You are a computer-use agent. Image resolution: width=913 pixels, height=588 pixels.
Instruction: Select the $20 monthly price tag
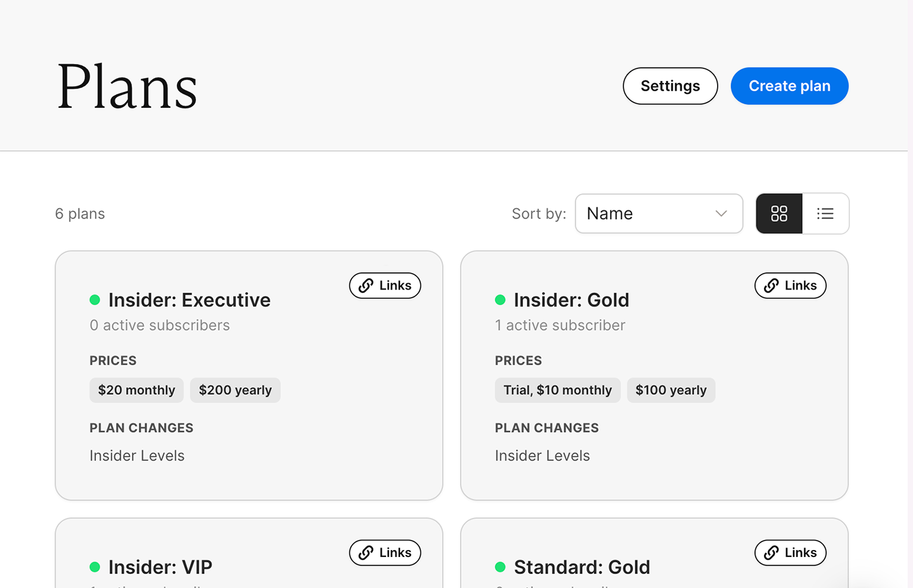coord(136,390)
